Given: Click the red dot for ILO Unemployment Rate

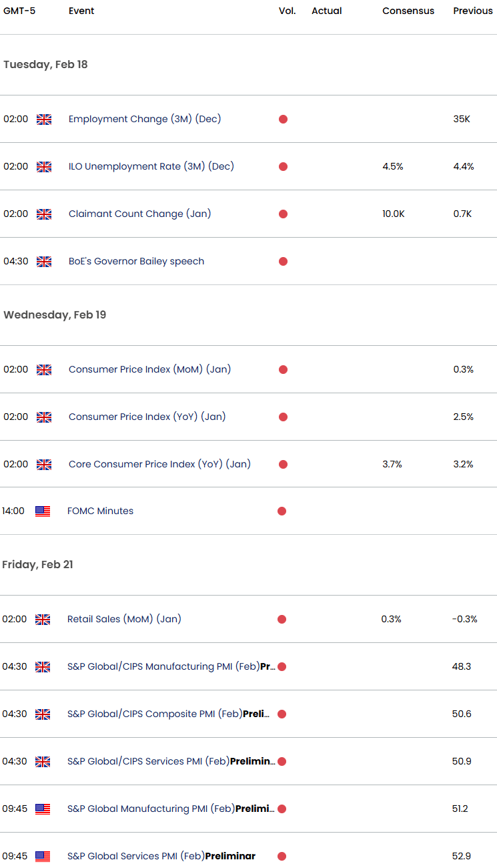Looking at the screenshot, I should pyautogui.click(x=283, y=166).
